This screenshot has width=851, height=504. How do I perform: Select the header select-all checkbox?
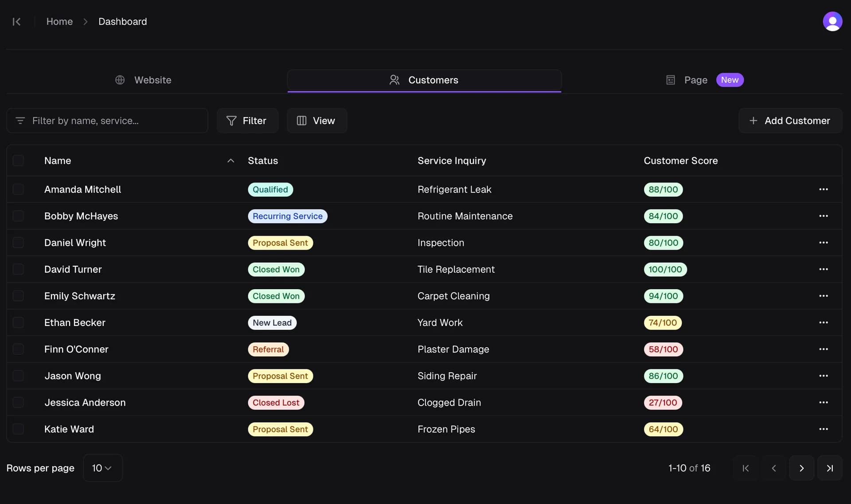pyautogui.click(x=18, y=160)
